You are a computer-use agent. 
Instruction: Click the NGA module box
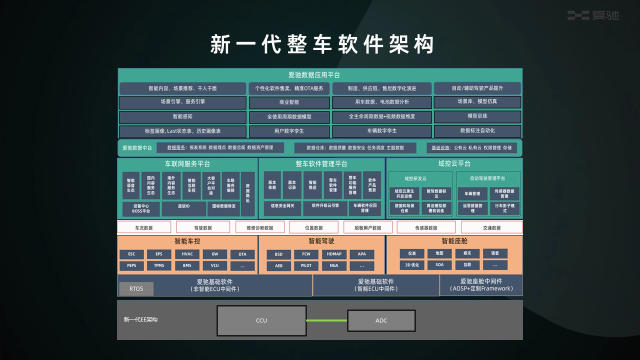pos(334,265)
